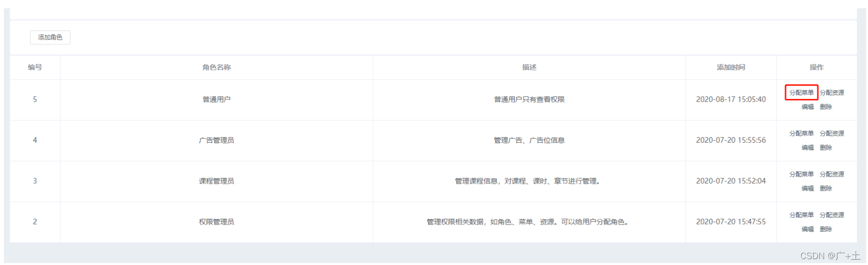Click 编辑 in the 广告管理员 row
This screenshot has height=265, width=868.
pyautogui.click(x=808, y=148)
